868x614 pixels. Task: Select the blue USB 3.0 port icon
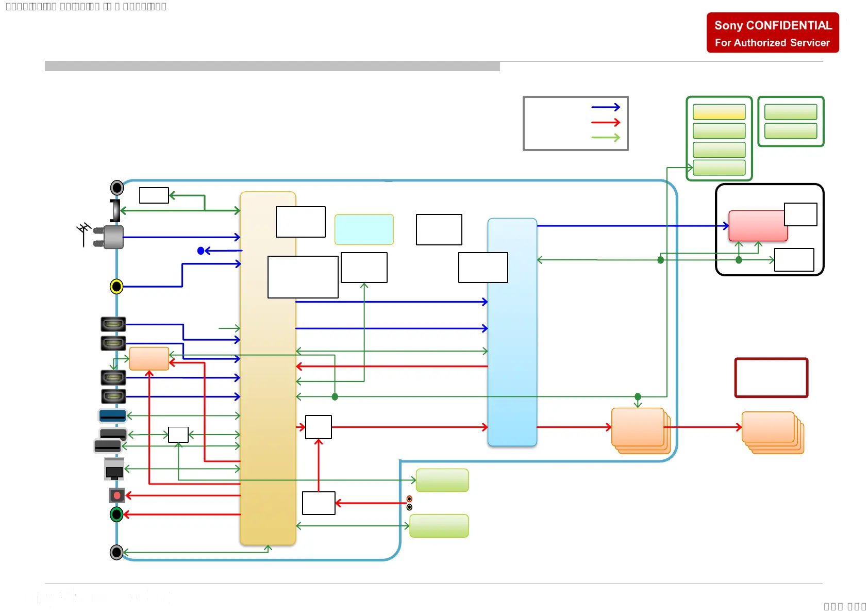click(x=112, y=416)
